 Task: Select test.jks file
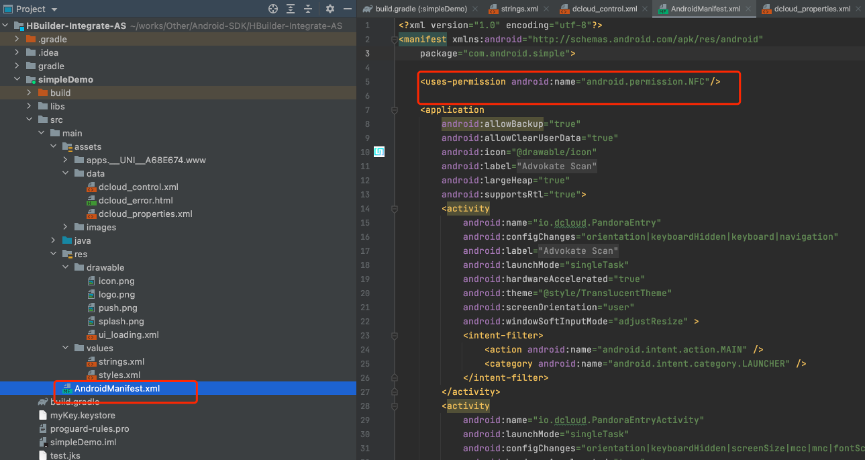click(x=65, y=456)
